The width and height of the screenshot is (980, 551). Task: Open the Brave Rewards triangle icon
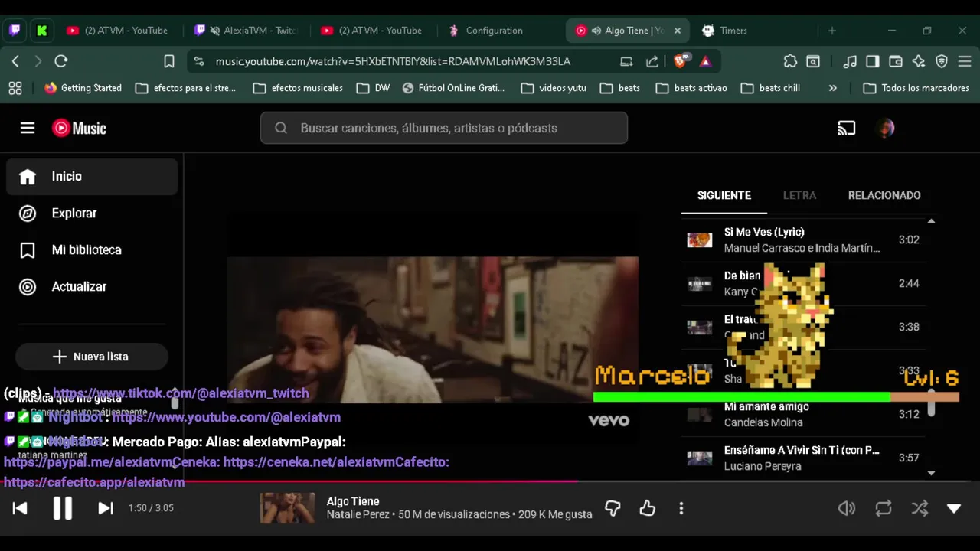coord(705,61)
